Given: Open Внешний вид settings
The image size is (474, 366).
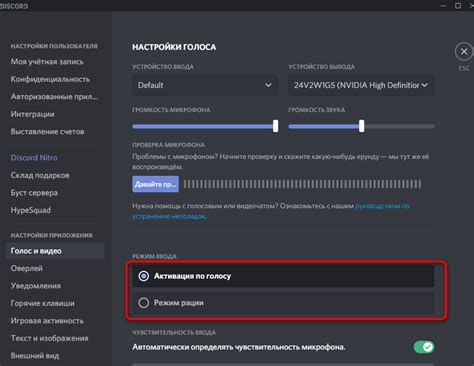Looking at the screenshot, I should tap(35, 356).
